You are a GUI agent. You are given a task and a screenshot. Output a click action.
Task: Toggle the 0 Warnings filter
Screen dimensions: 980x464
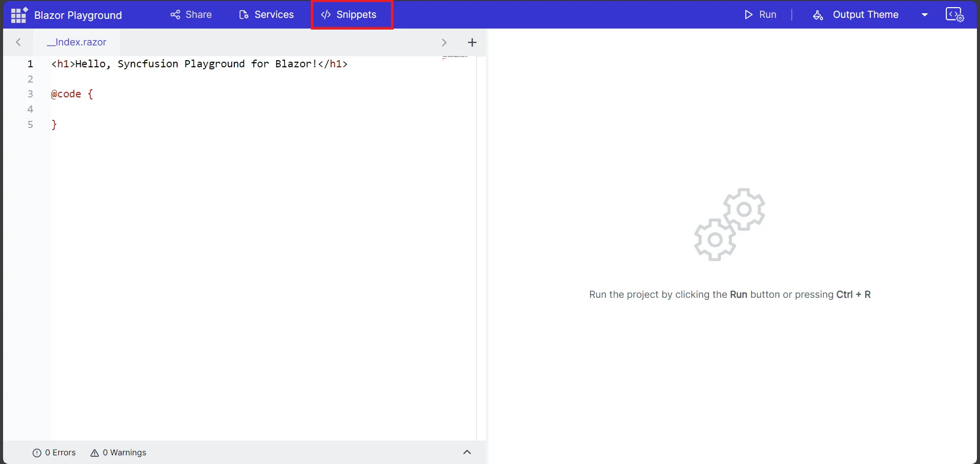point(118,453)
